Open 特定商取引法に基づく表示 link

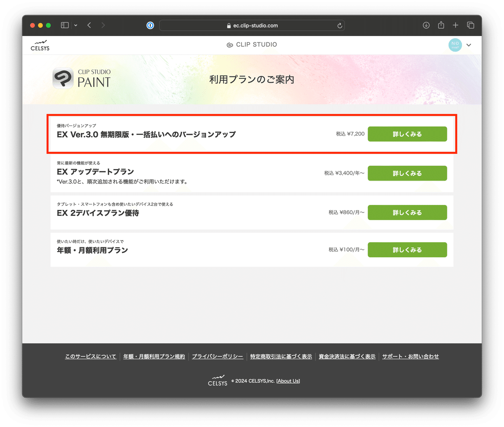tap(281, 356)
